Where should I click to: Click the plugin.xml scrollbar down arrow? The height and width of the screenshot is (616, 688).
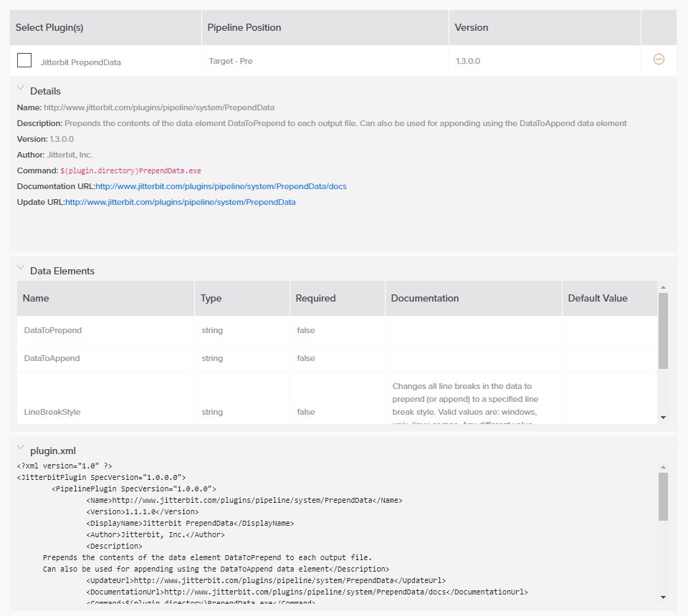point(663,595)
